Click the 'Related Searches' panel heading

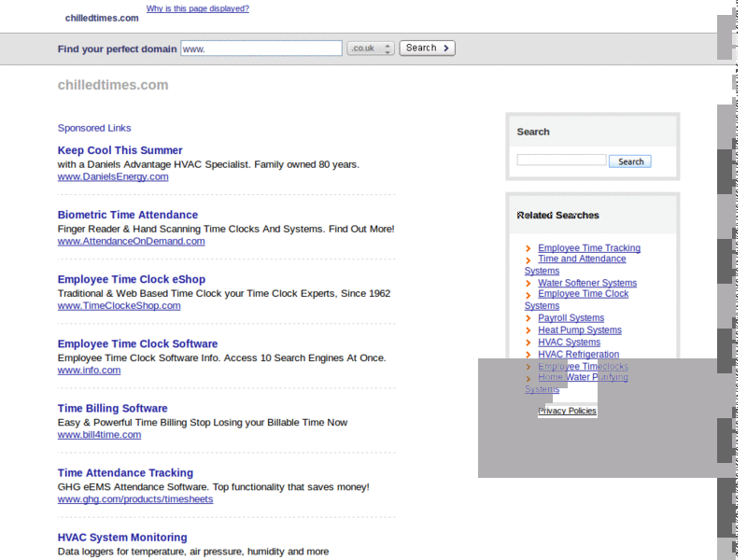tap(557, 216)
